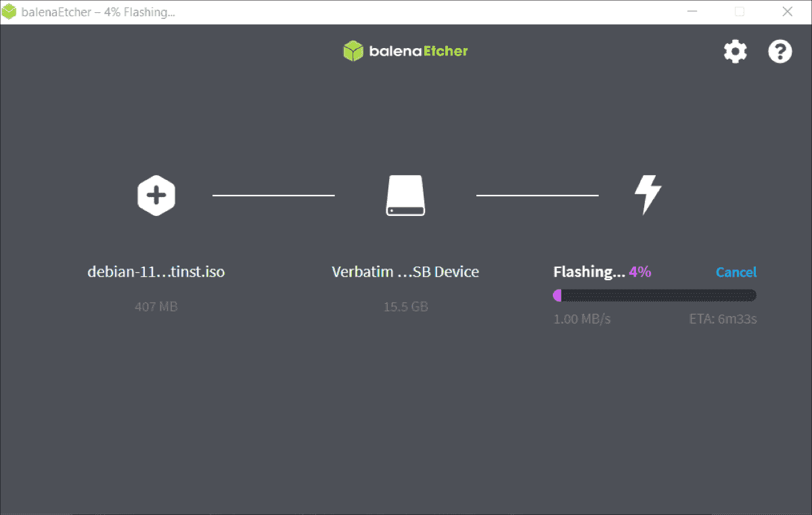Screen dimensions: 812x515
Task: Close the balenaEtcher window
Action: [788, 12]
